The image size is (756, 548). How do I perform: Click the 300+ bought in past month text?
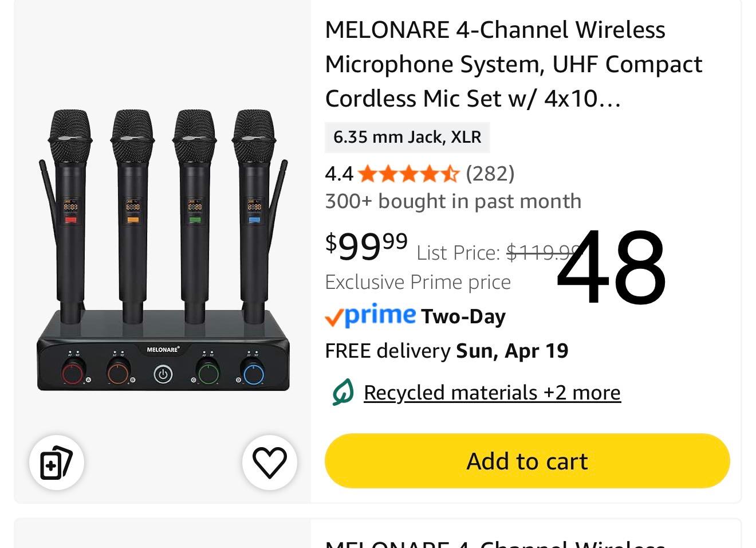pos(452,201)
